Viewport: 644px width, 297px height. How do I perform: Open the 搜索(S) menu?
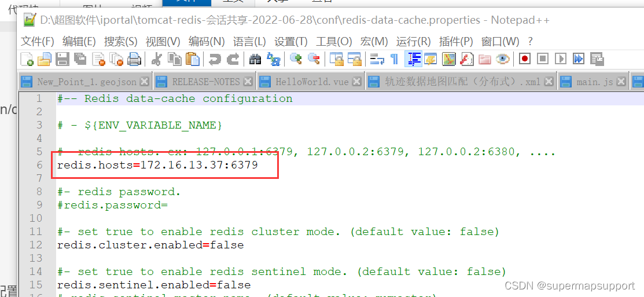pos(120,41)
